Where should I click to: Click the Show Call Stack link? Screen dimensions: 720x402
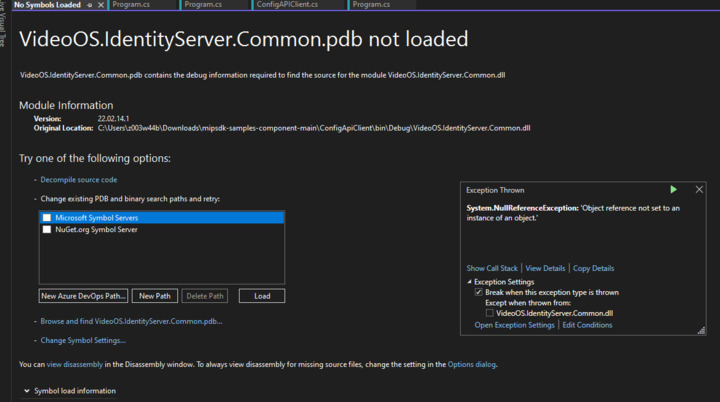(492, 268)
